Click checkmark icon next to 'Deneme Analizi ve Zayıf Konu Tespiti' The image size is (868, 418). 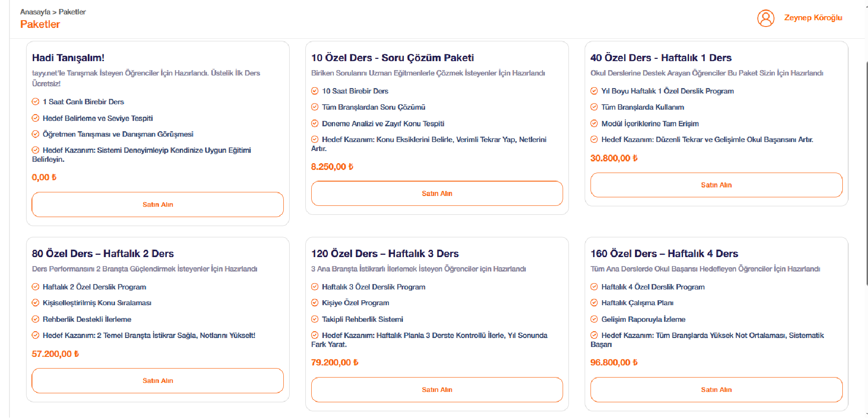pyautogui.click(x=315, y=124)
